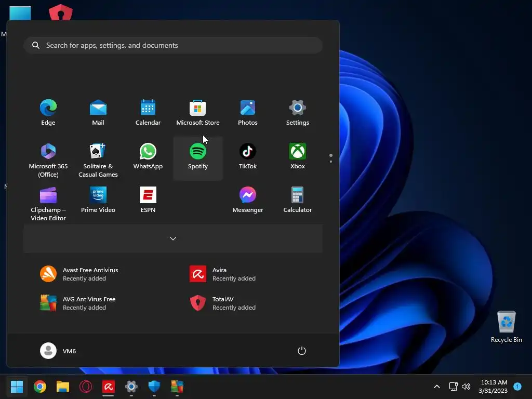
Task: Open network status in system tray
Action: click(x=453, y=387)
